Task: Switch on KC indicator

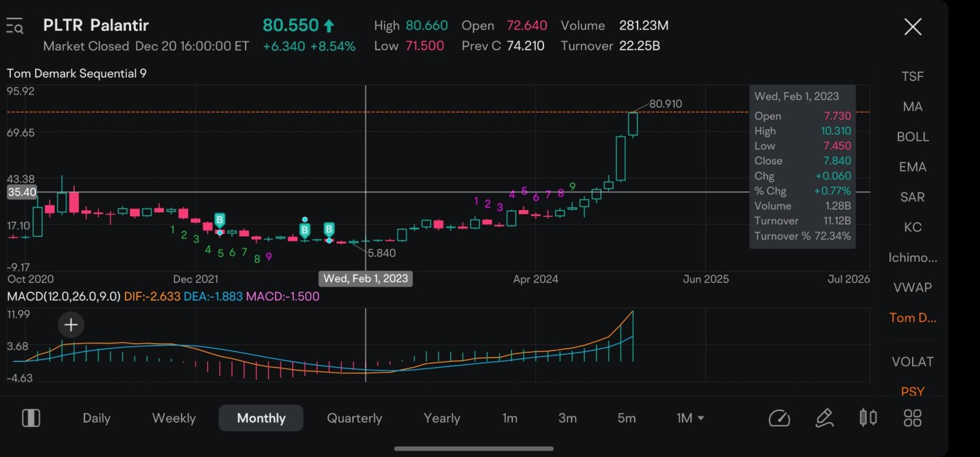Action: coord(912,227)
